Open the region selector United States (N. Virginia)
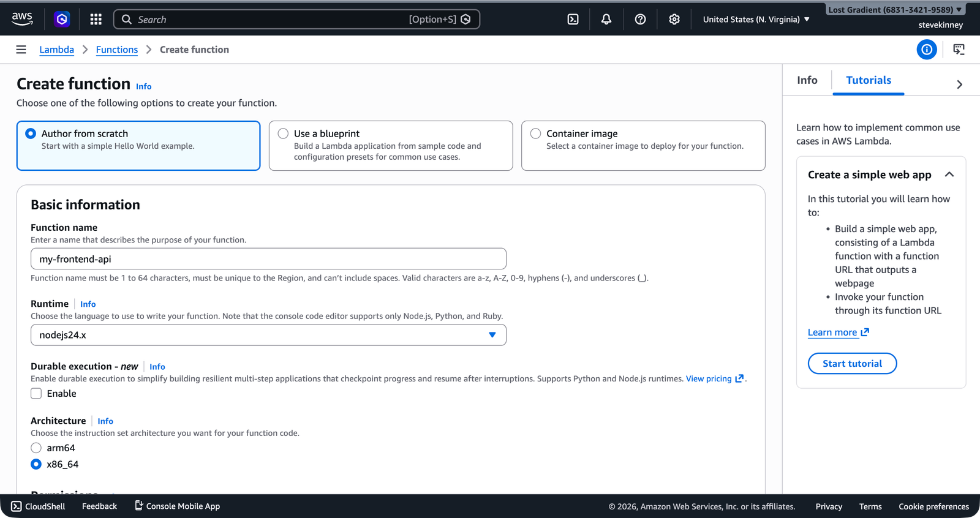Viewport: 980px width, 518px height. pyautogui.click(x=756, y=19)
